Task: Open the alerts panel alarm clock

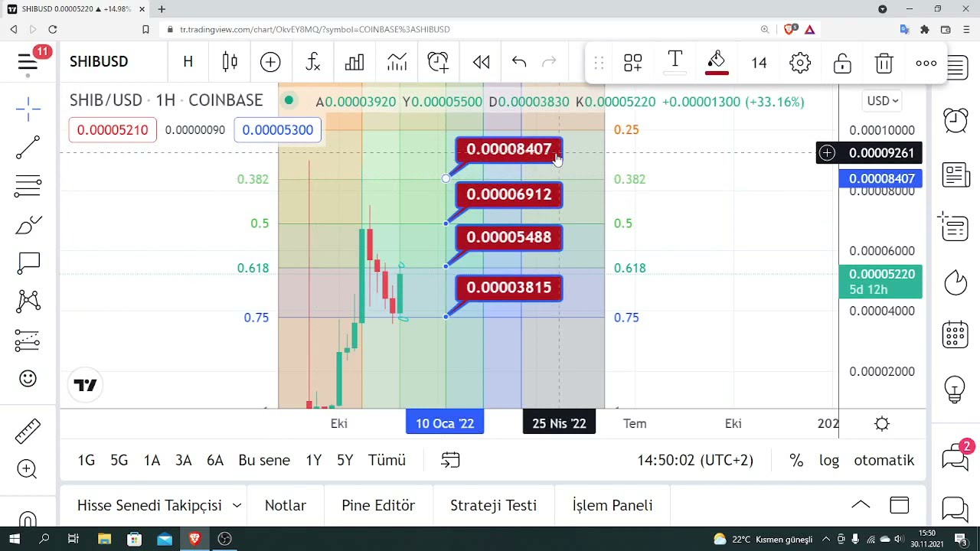Action: pyautogui.click(x=955, y=121)
